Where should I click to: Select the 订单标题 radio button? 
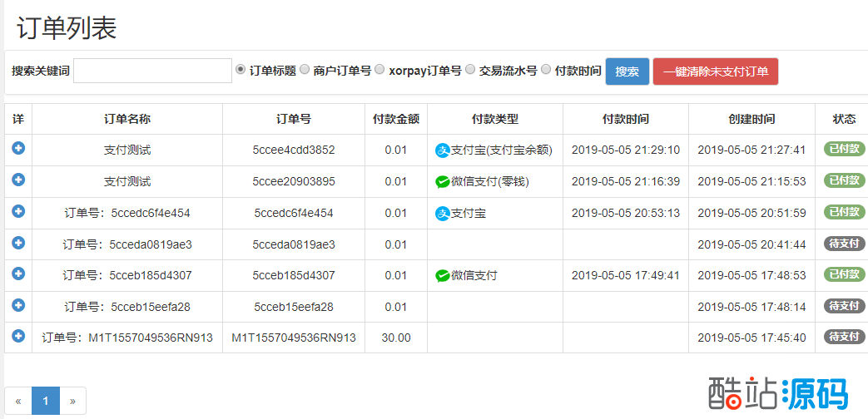241,70
